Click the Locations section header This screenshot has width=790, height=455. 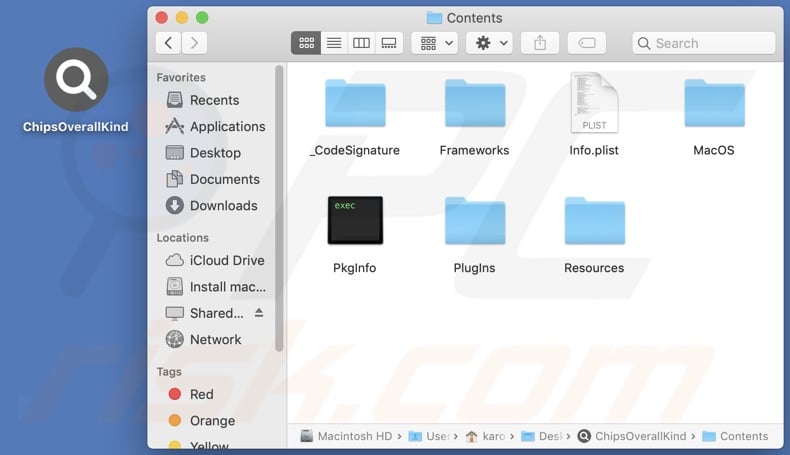[x=182, y=238]
